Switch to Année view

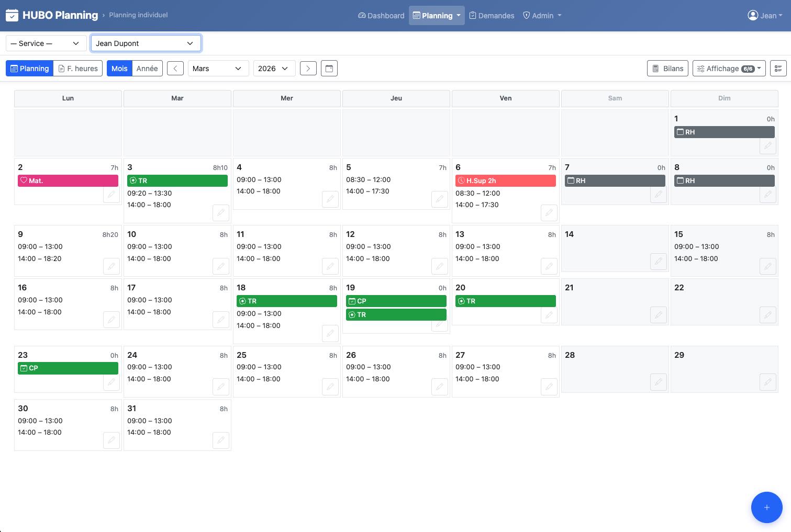click(x=147, y=69)
